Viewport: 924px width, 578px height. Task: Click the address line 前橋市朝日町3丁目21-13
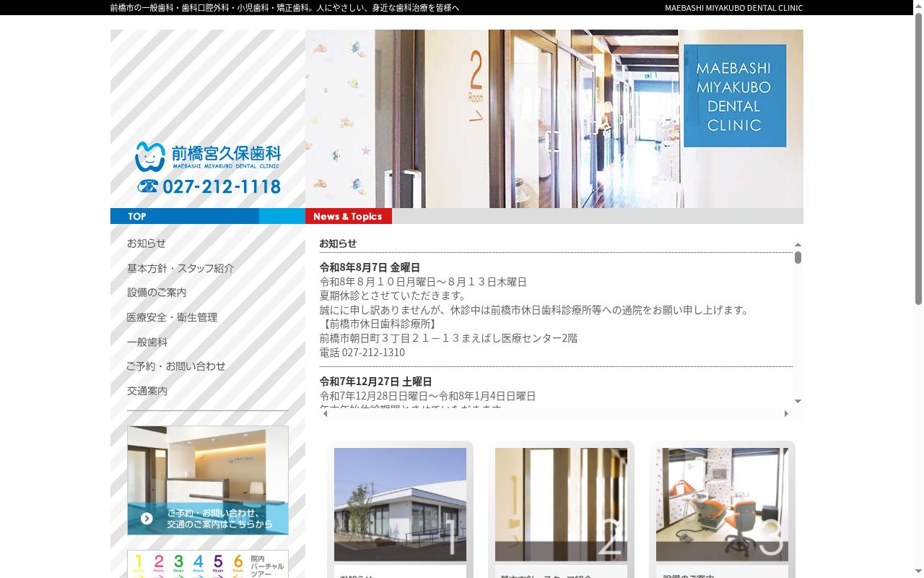449,338
